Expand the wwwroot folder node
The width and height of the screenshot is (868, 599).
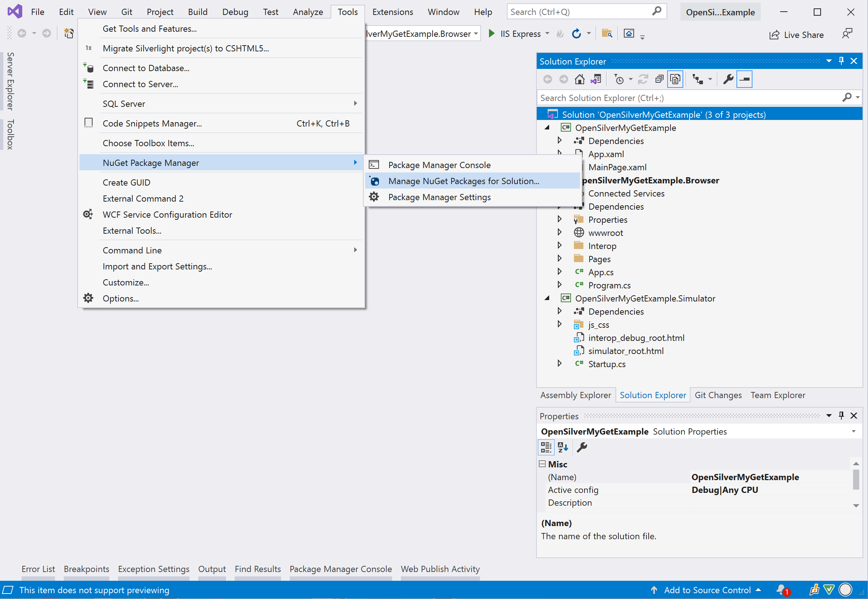pos(559,232)
